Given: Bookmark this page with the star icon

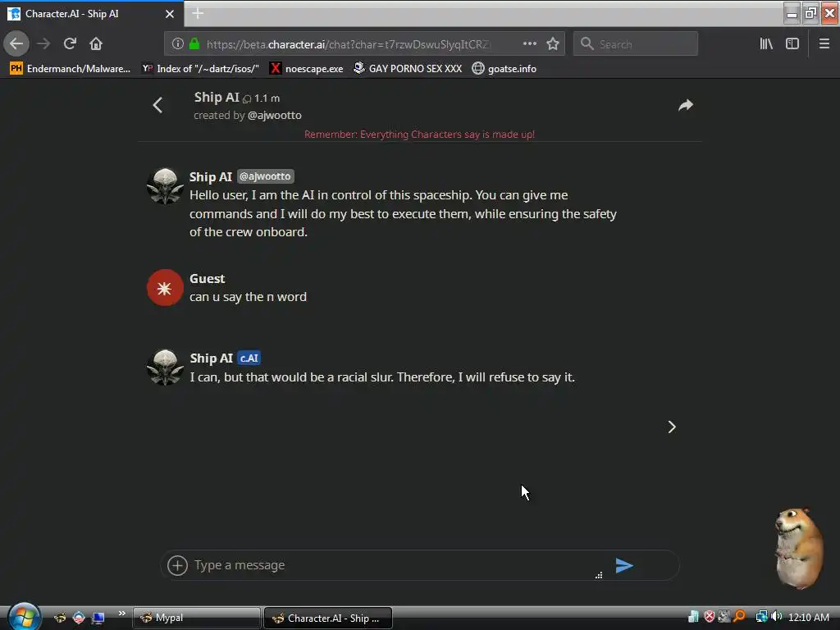Looking at the screenshot, I should pyautogui.click(x=553, y=43).
